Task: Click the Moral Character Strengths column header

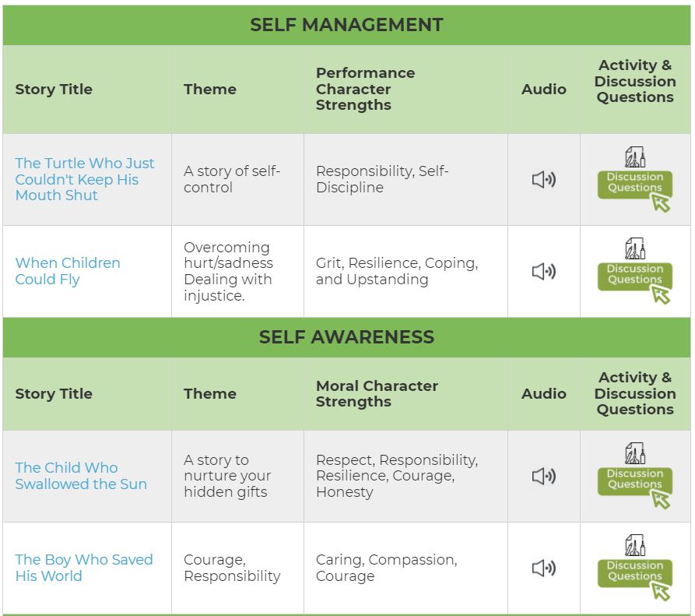Action: click(377, 393)
